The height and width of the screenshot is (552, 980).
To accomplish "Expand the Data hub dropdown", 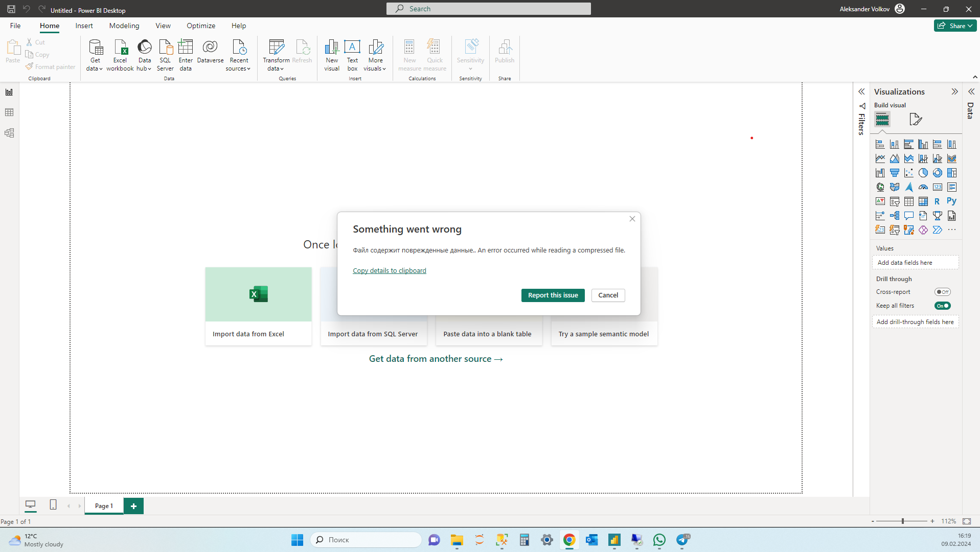I will pyautogui.click(x=144, y=64).
